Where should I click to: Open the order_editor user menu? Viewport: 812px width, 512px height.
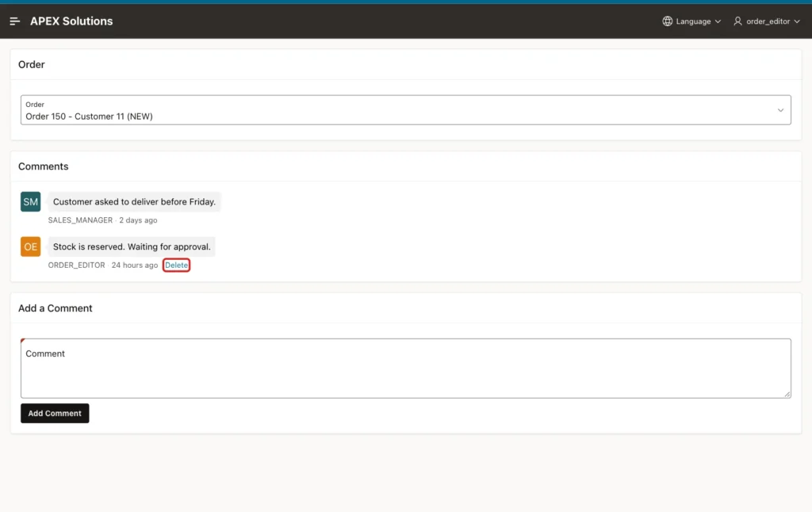click(x=767, y=21)
